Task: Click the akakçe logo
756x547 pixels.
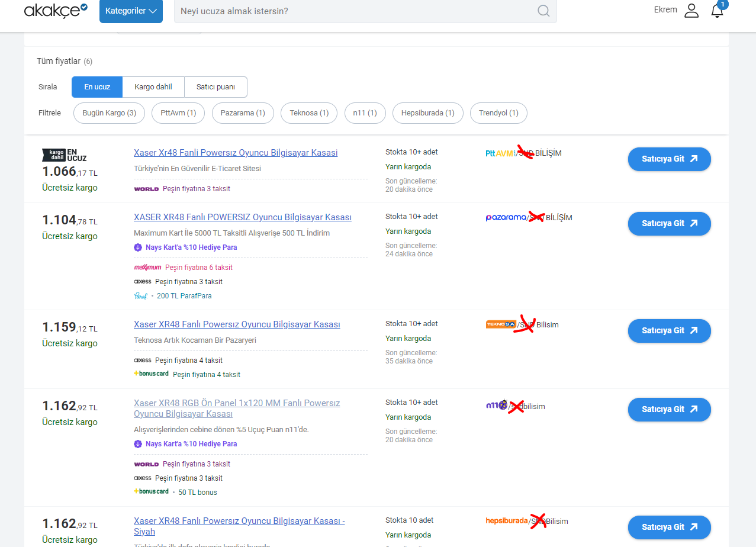Action: [56, 10]
